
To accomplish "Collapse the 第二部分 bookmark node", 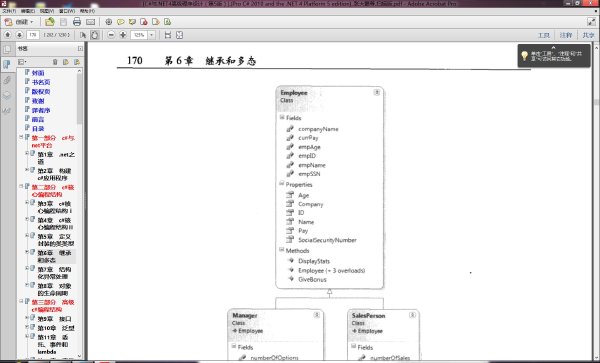I will click(x=21, y=186).
